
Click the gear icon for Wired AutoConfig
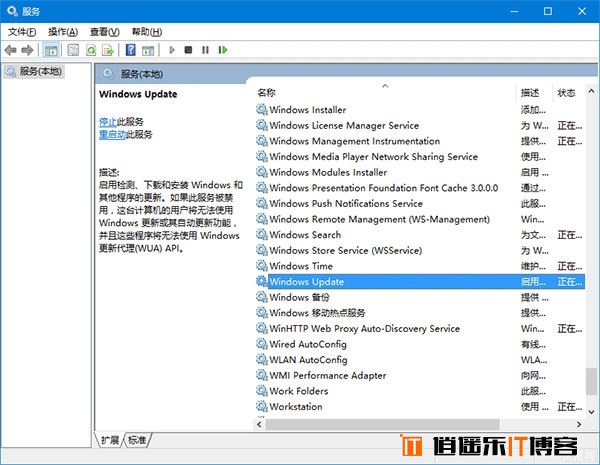262,344
